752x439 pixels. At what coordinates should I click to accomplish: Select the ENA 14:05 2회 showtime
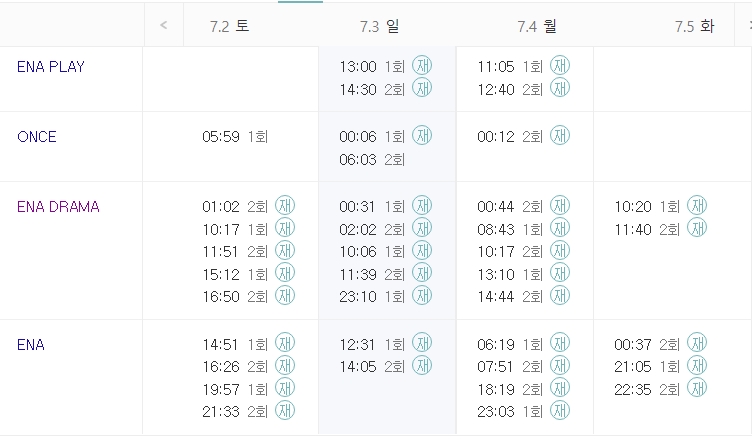[372, 367]
